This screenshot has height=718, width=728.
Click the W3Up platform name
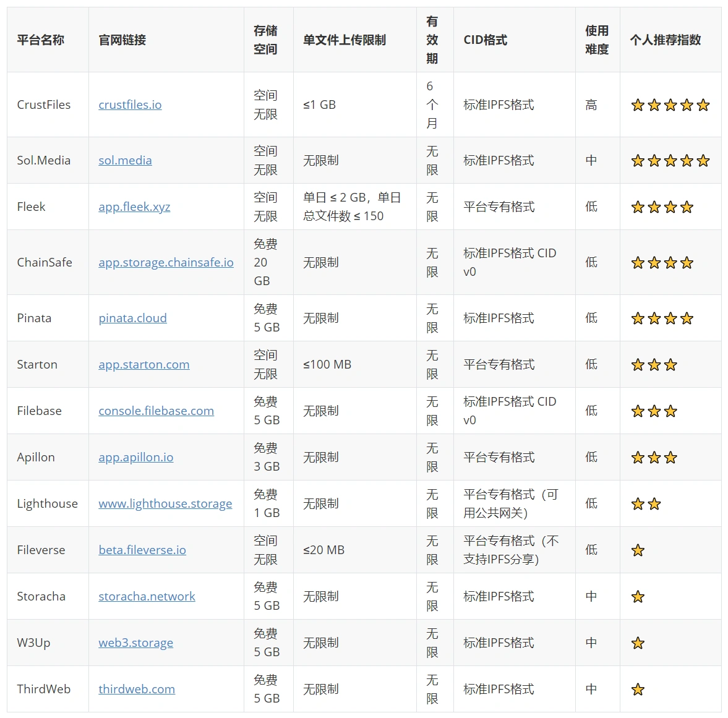click(33, 643)
